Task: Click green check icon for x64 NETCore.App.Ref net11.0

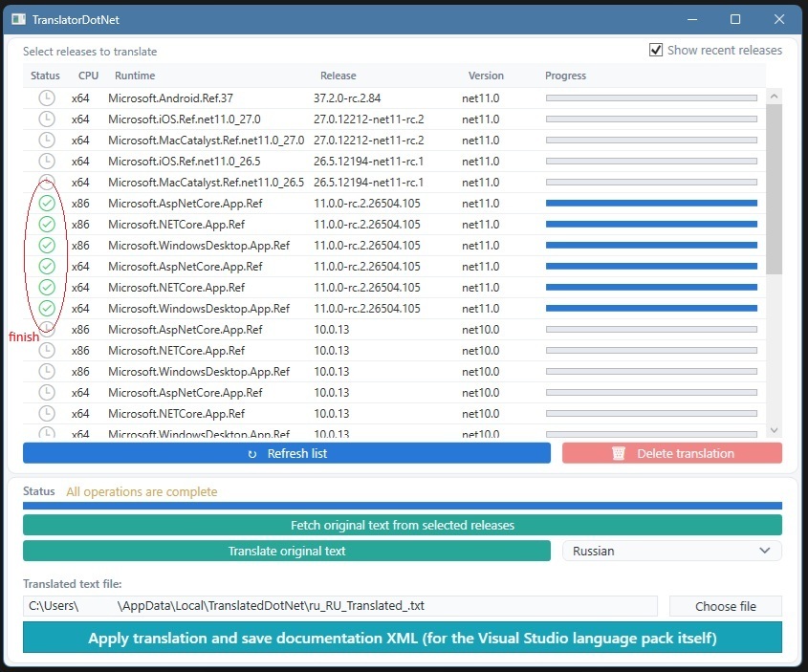Action: (47, 288)
